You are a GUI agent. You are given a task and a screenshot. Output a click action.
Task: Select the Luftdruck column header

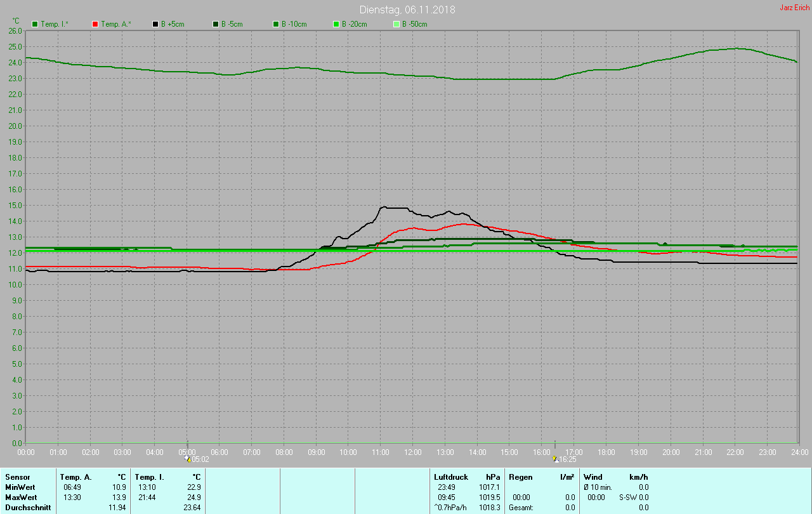point(450,477)
